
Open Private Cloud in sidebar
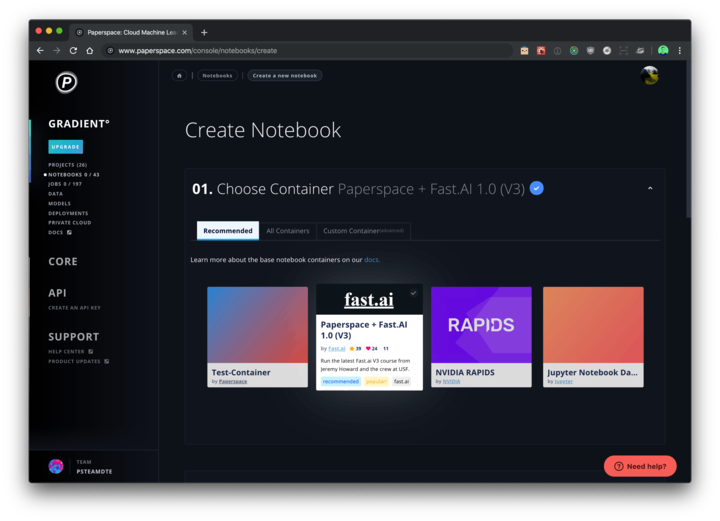pos(70,223)
